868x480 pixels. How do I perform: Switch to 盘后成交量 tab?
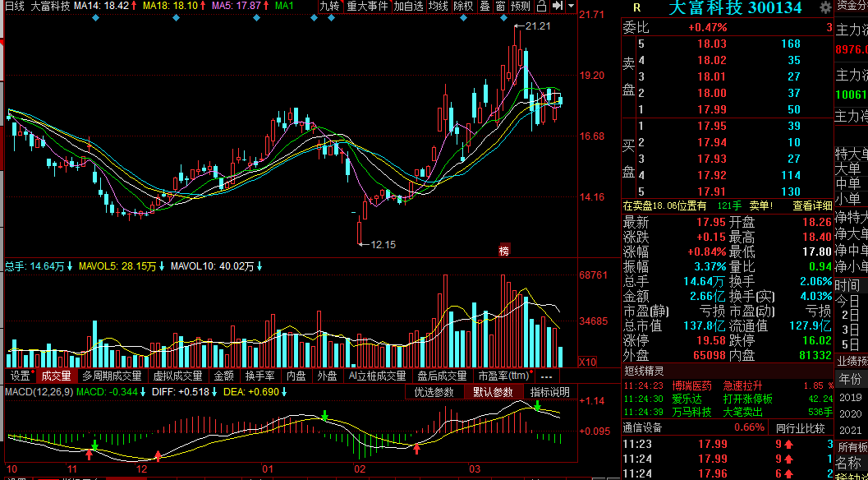pos(443,376)
